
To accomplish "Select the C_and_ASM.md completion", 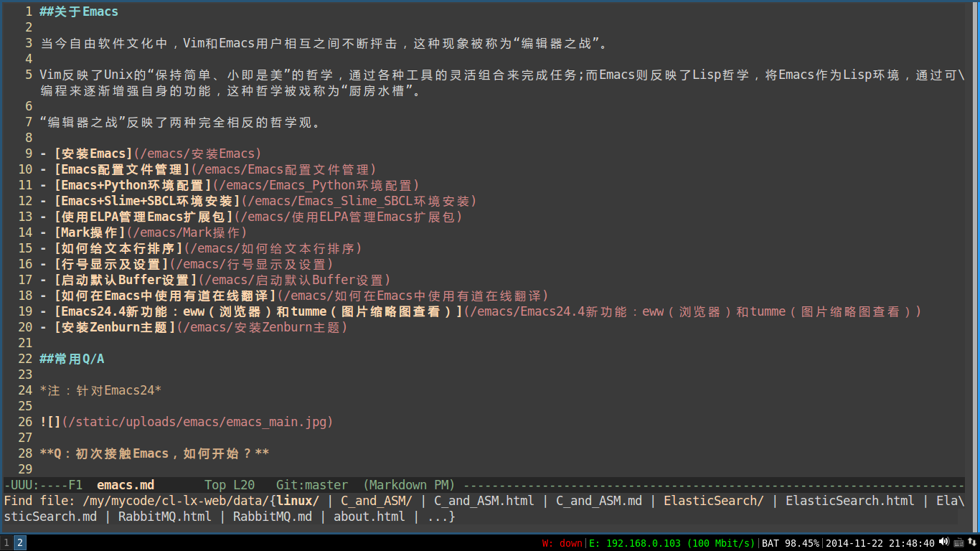I will 599,501.
